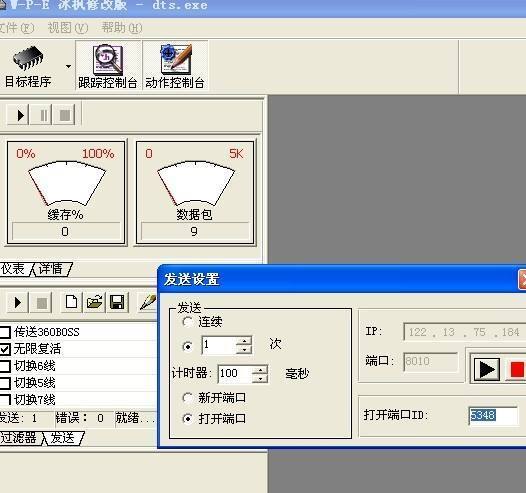Create a new filter with blank page icon
The image size is (526, 493).
(71, 302)
